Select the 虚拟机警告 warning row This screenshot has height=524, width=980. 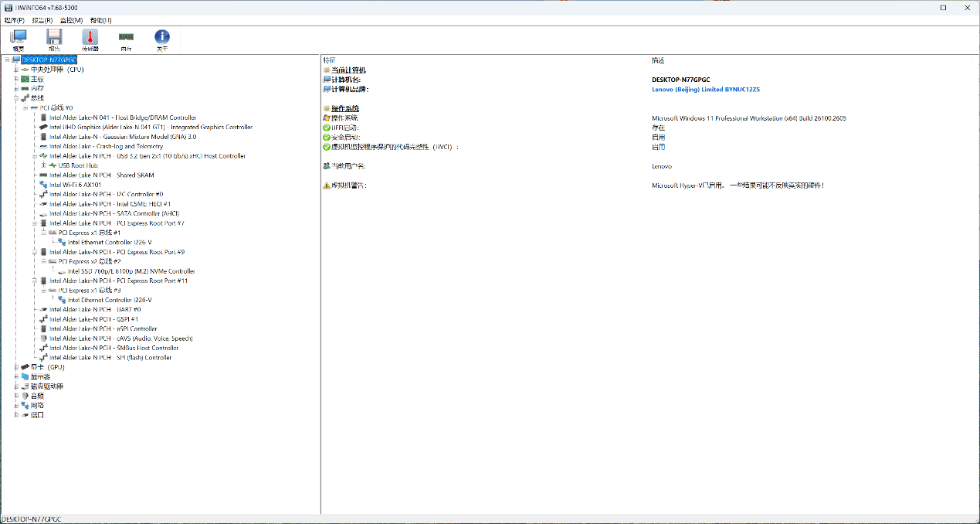coord(348,185)
